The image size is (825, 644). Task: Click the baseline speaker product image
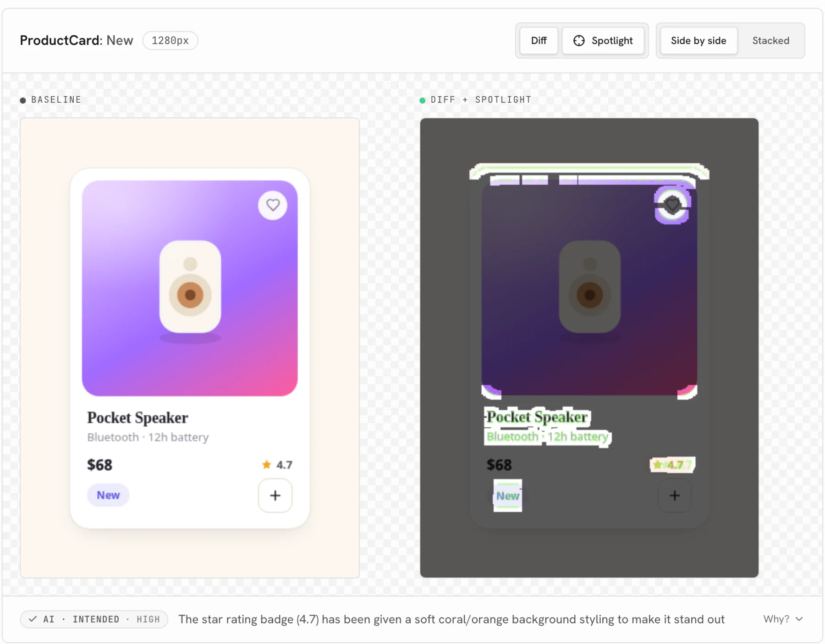coord(190,288)
